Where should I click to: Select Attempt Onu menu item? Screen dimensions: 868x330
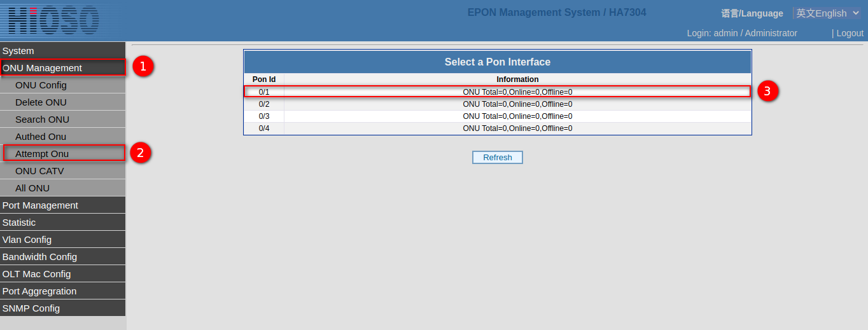click(42, 154)
